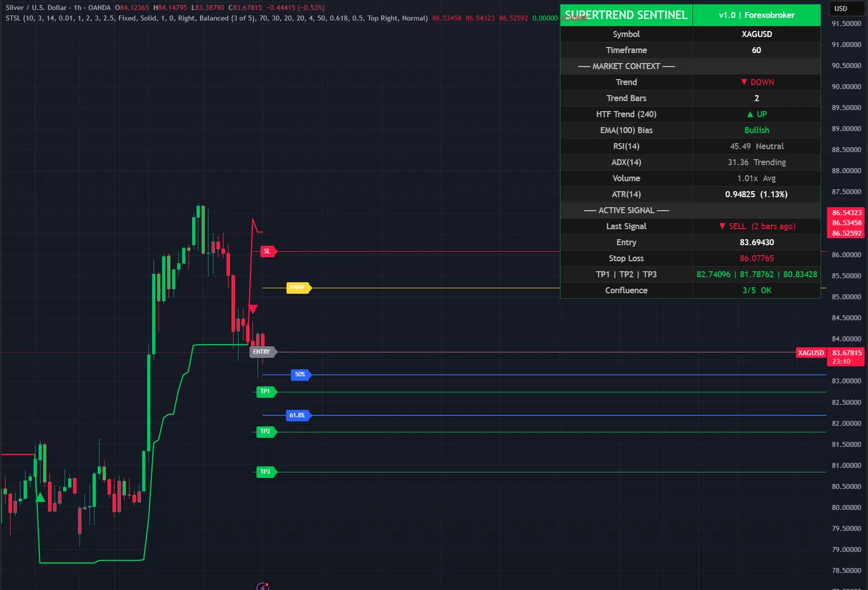Click the 91.50000 price axis tick
868x590 pixels.
pyautogui.click(x=846, y=24)
